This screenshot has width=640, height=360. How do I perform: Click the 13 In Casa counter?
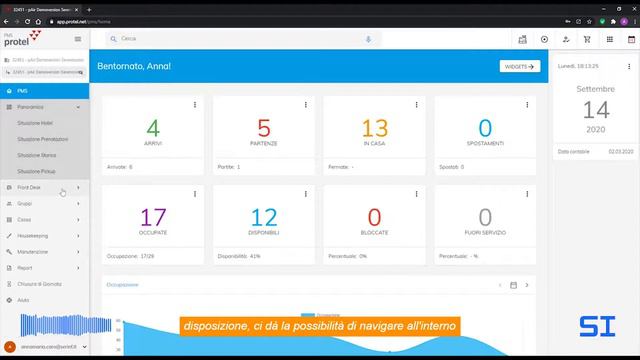pos(374,128)
